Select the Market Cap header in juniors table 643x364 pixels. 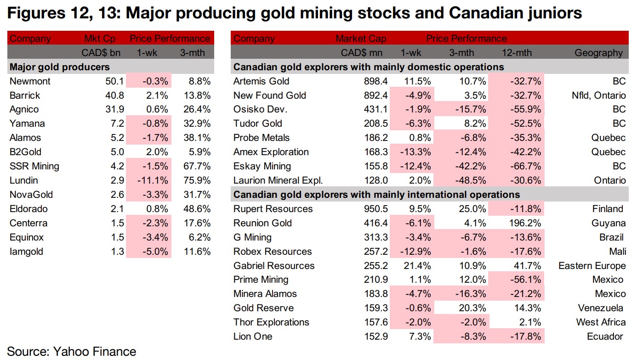361,39
